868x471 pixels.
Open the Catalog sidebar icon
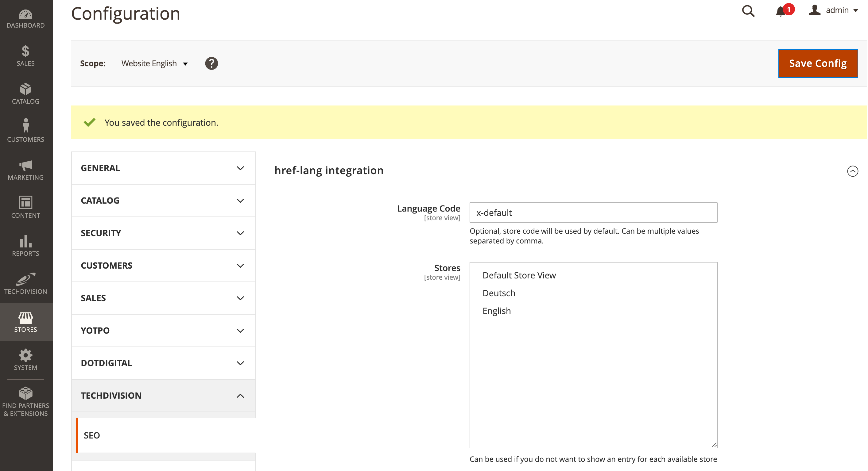pos(25,92)
